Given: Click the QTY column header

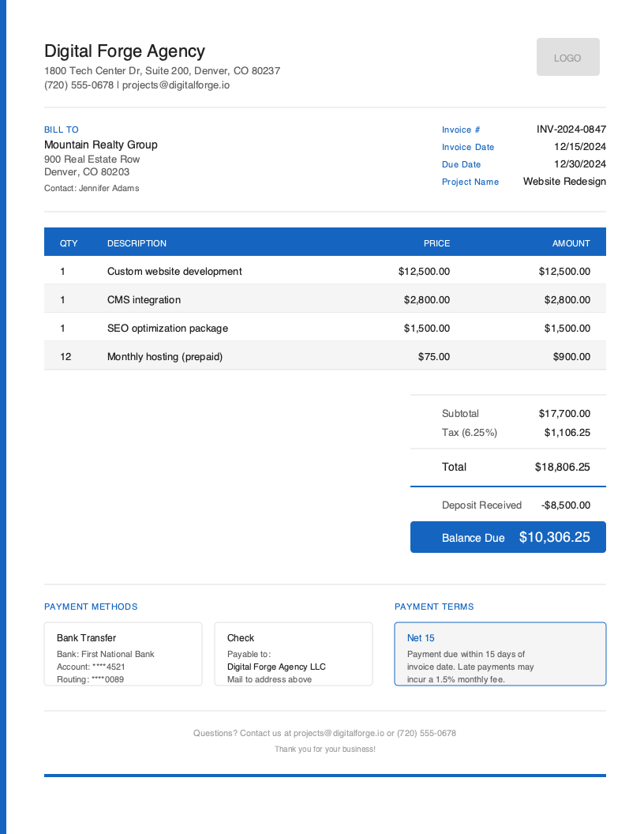Looking at the screenshot, I should tap(69, 243).
